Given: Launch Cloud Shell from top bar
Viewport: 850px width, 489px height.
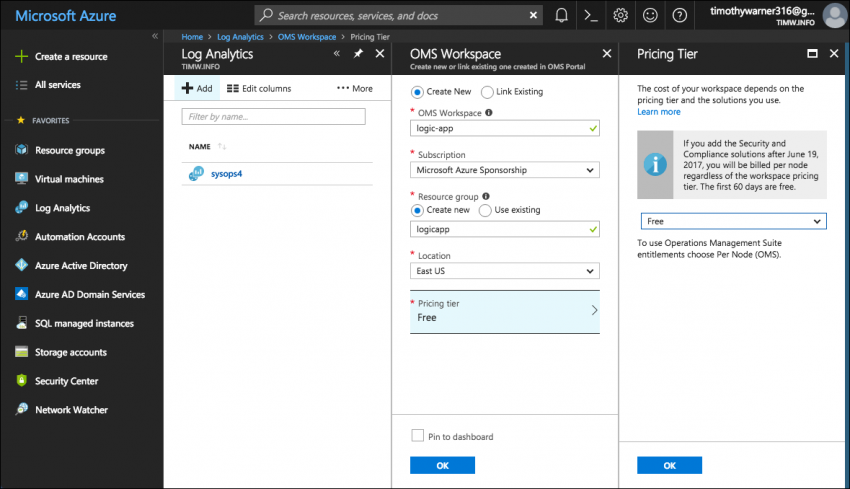Looking at the screenshot, I should pyautogui.click(x=591, y=15).
